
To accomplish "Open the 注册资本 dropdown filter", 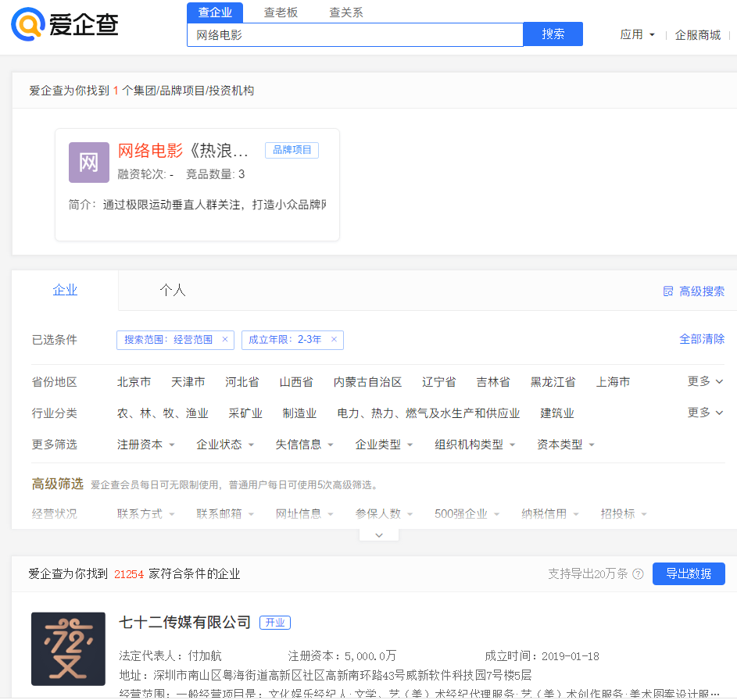I will (x=145, y=445).
